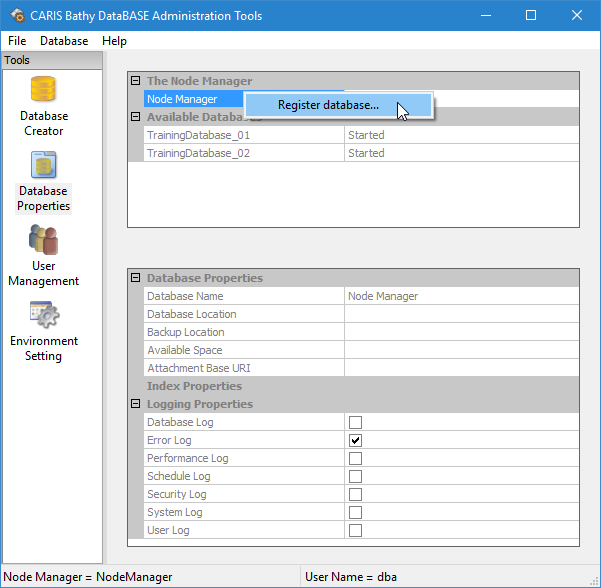Check the User Log checkbox

coord(355,530)
